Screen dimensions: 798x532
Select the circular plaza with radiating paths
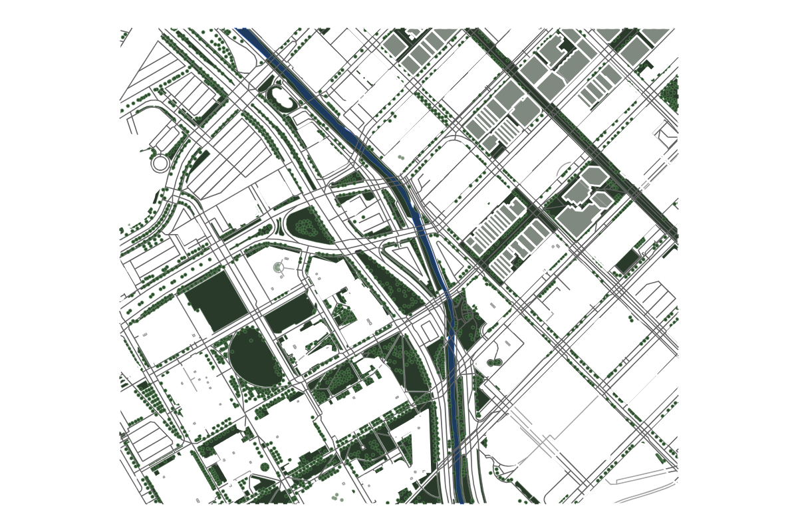point(279,267)
